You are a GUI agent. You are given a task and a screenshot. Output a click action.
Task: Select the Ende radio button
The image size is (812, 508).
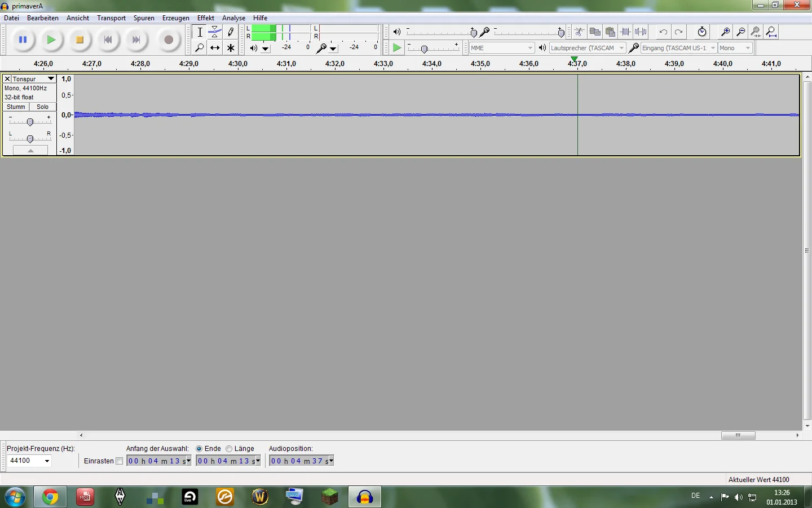(199, 449)
